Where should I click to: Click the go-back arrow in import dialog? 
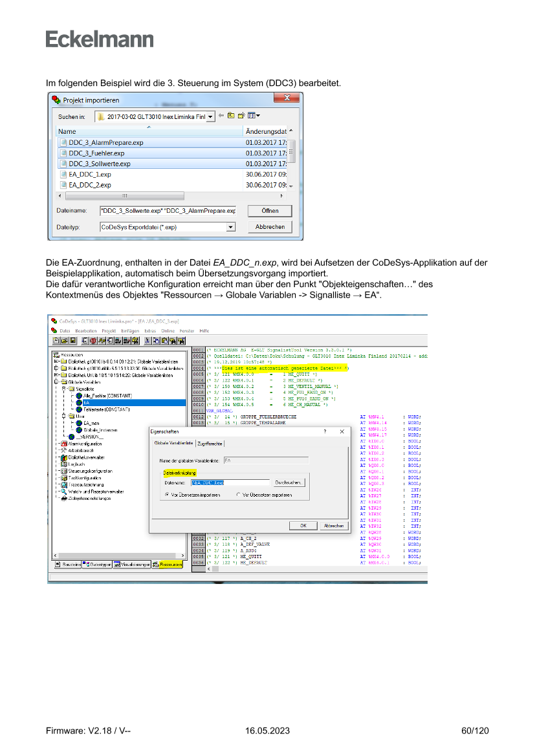221,116
